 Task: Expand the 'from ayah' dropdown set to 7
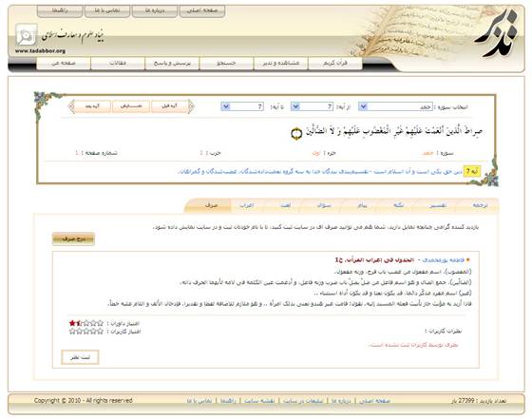[313, 106]
